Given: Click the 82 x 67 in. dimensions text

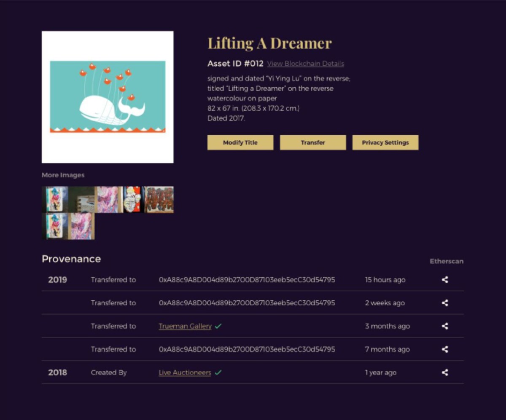Looking at the screenshot, I should click(x=253, y=108).
